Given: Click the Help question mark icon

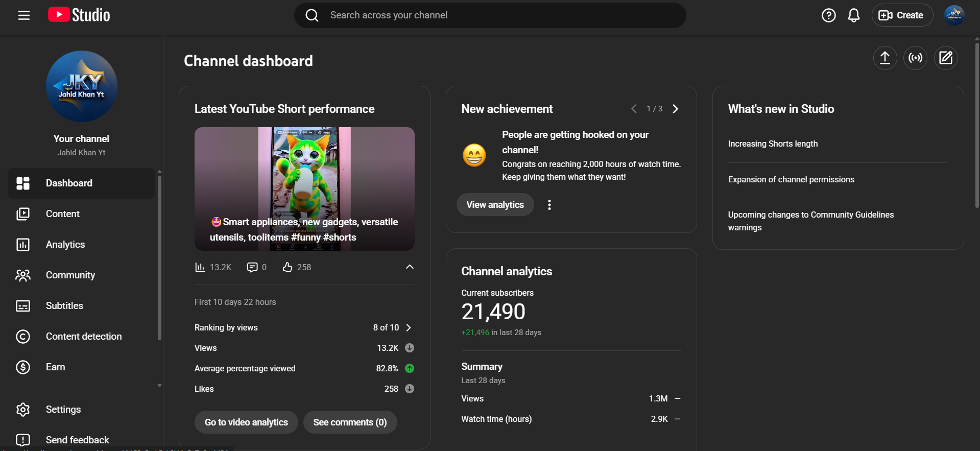Looking at the screenshot, I should pyautogui.click(x=828, y=15).
